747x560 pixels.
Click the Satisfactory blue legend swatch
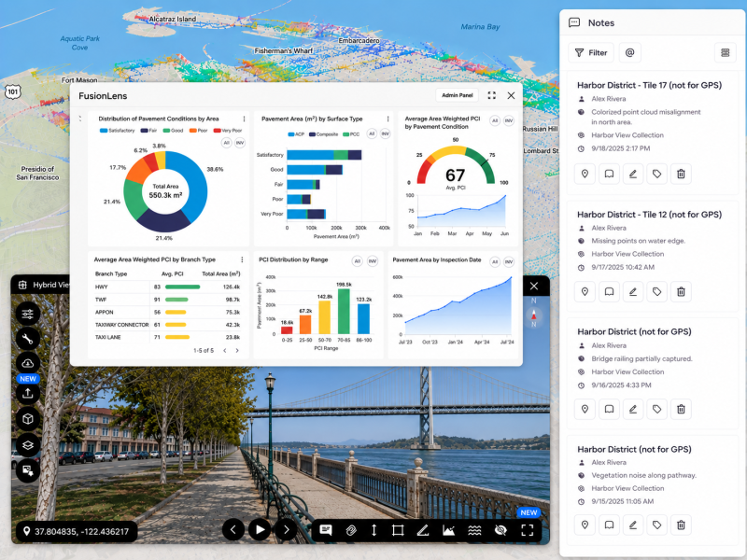click(104, 131)
